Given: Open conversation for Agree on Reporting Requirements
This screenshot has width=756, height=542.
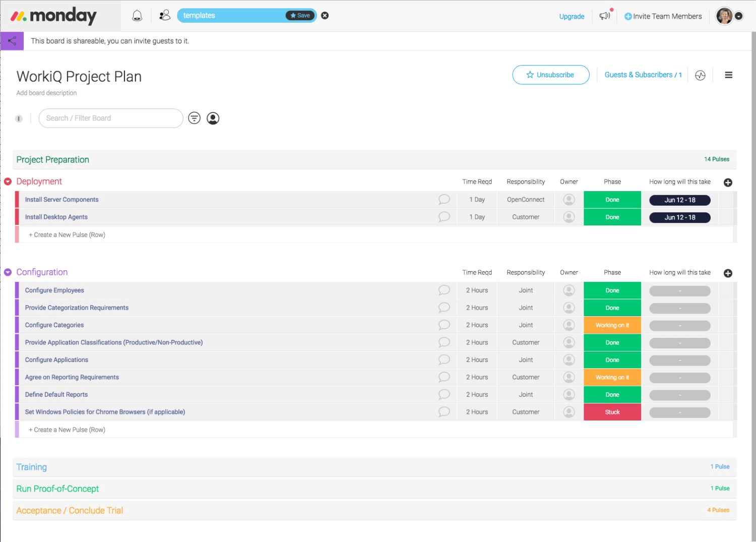Looking at the screenshot, I should coord(444,377).
